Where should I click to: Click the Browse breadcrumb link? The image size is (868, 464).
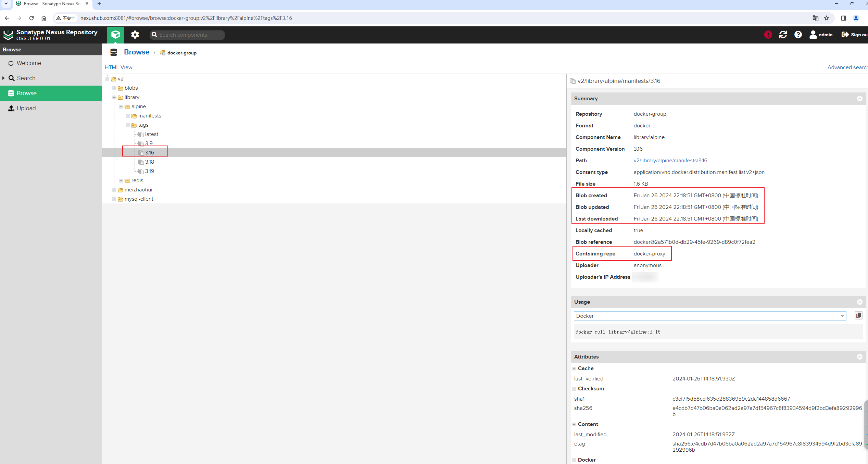pyautogui.click(x=137, y=52)
